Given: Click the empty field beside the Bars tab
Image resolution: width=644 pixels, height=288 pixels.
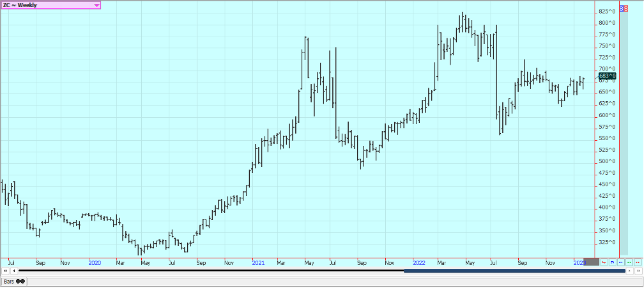Looking at the screenshot, I should point(335,282).
